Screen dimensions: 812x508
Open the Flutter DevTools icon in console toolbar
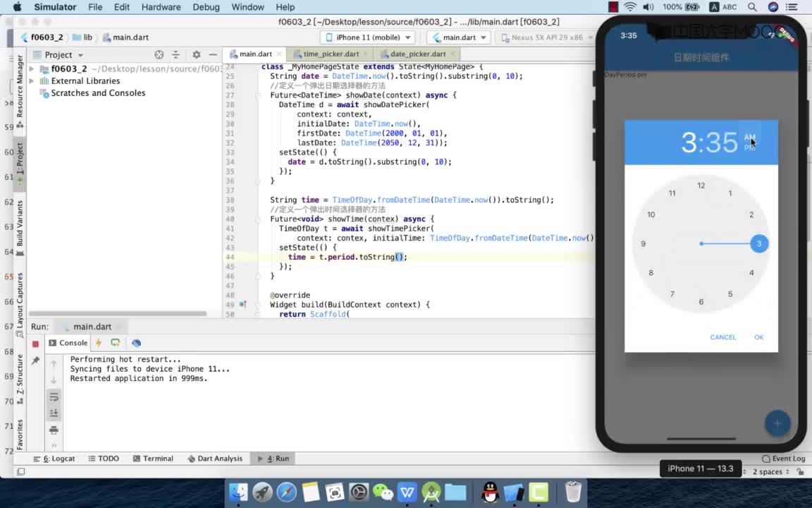136,343
